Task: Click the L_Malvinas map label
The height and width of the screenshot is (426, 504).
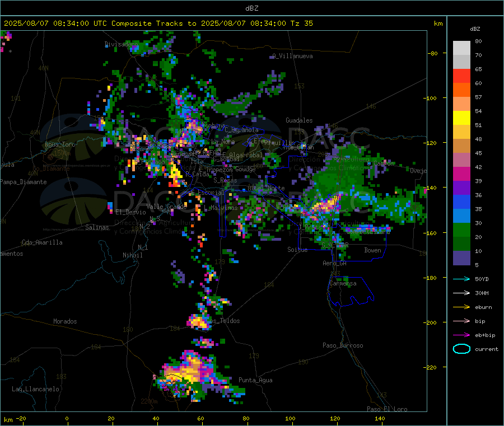Action: pos(221,208)
